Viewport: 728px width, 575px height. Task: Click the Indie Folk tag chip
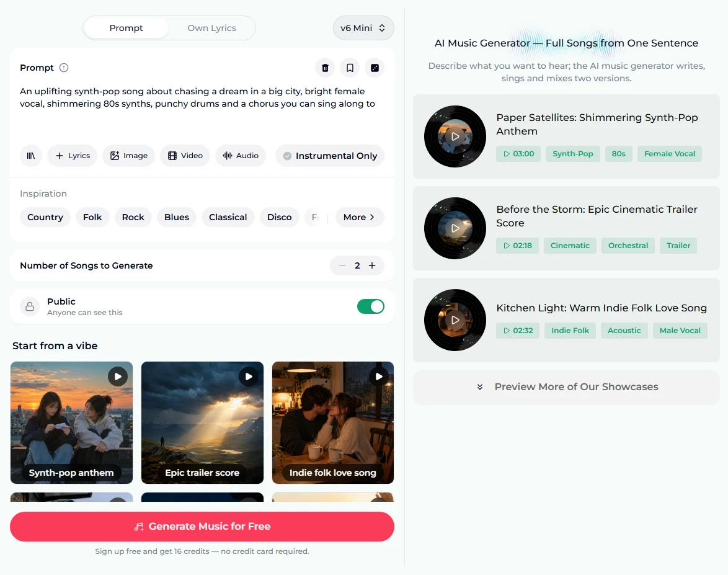(570, 331)
